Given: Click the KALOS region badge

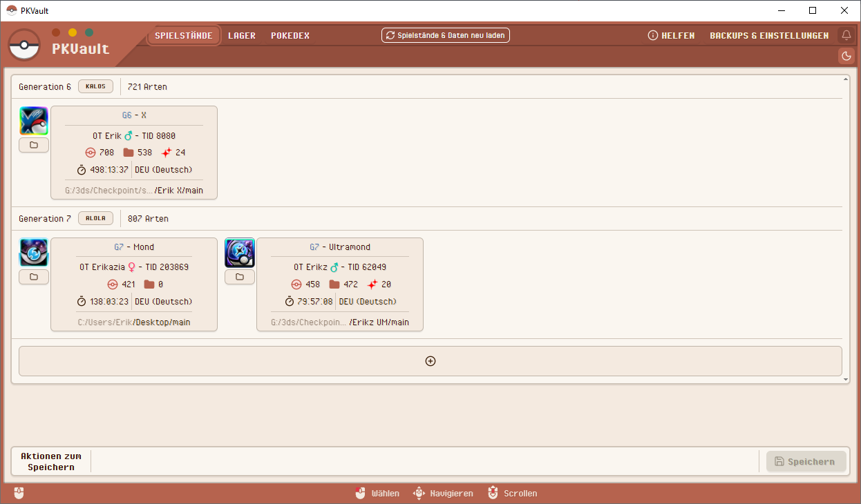Looking at the screenshot, I should tap(95, 86).
